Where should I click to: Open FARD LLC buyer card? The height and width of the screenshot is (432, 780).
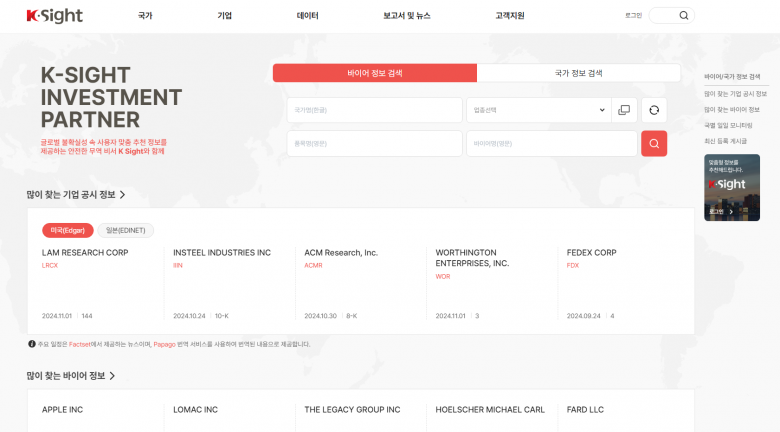point(585,410)
